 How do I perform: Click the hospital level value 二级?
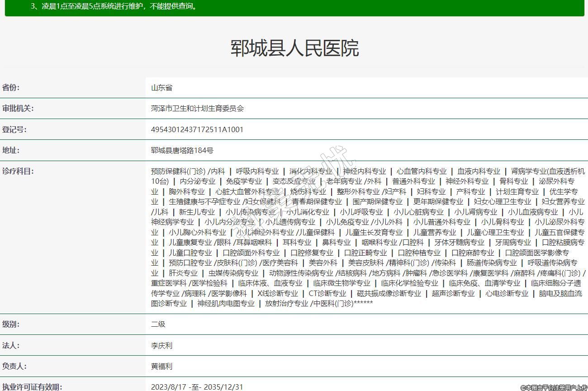158,324
